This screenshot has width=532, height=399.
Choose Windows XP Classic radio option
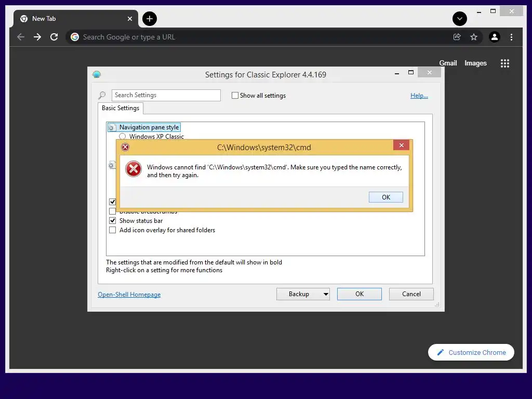[x=123, y=137]
